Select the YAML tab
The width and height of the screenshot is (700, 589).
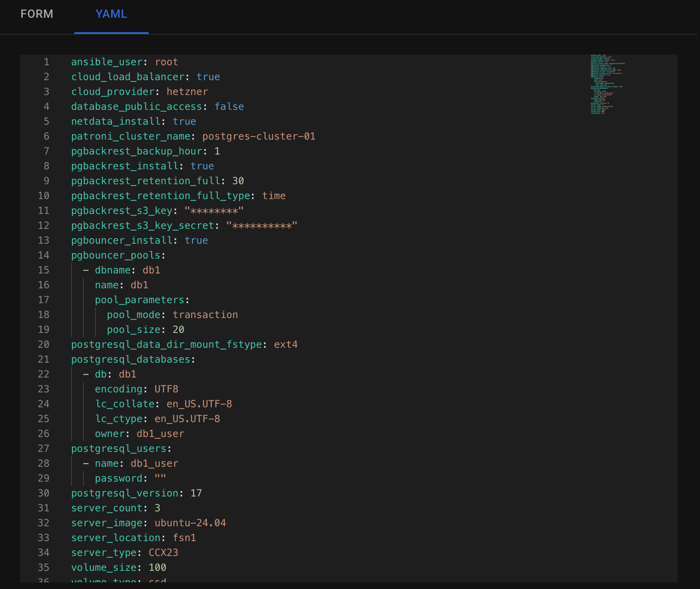111,14
